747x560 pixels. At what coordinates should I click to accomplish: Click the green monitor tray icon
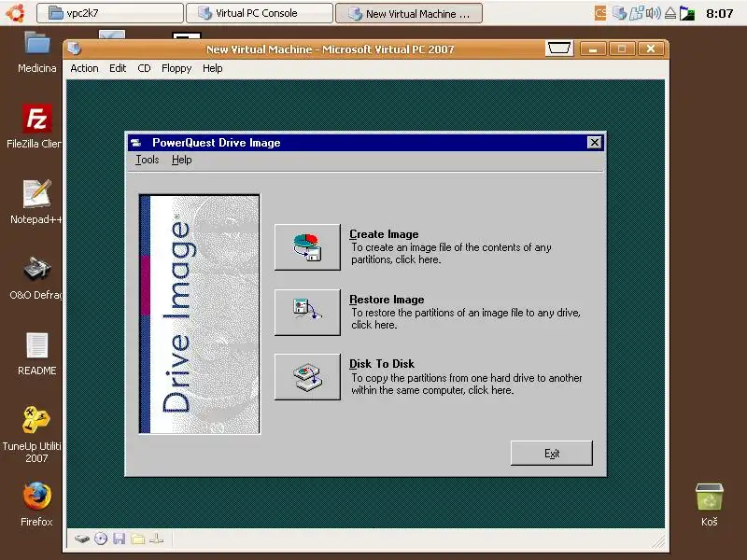click(x=686, y=13)
